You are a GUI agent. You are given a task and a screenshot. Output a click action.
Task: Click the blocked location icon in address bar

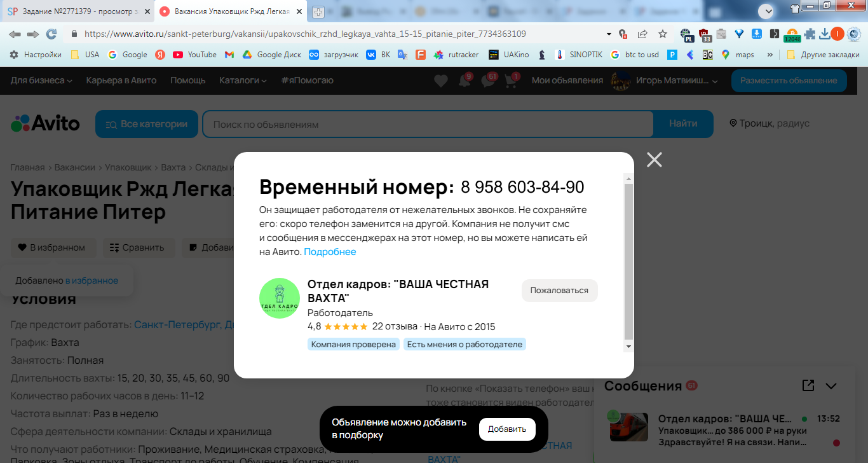(623, 34)
